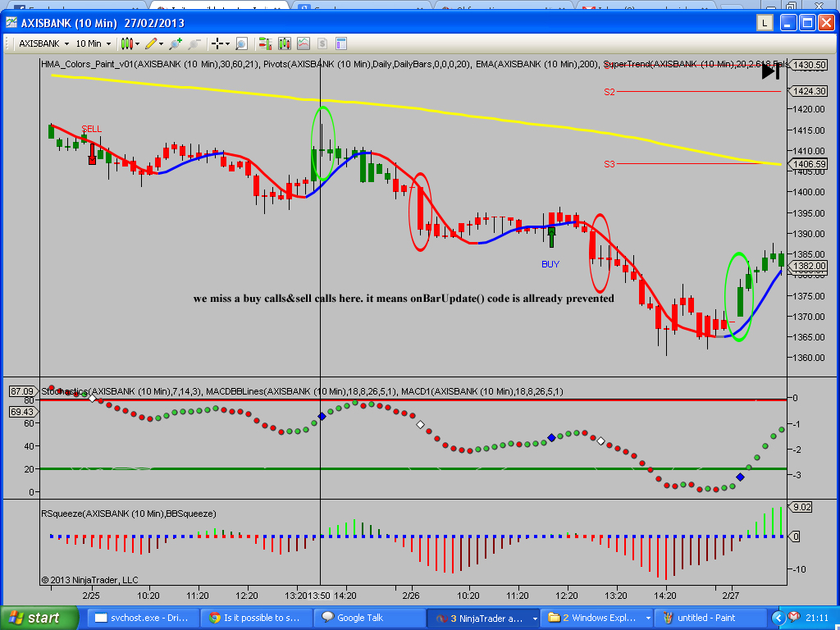Select the drawing tools pencil icon
The height and width of the screenshot is (630, 840).
pos(151,43)
